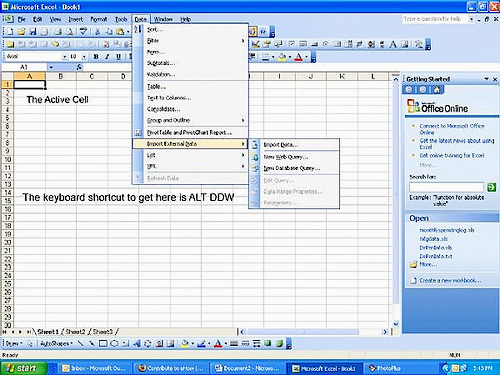Screen dimensions: 500x375
Task: Click the Home icon in Getting Started pane
Action: (437, 89)
